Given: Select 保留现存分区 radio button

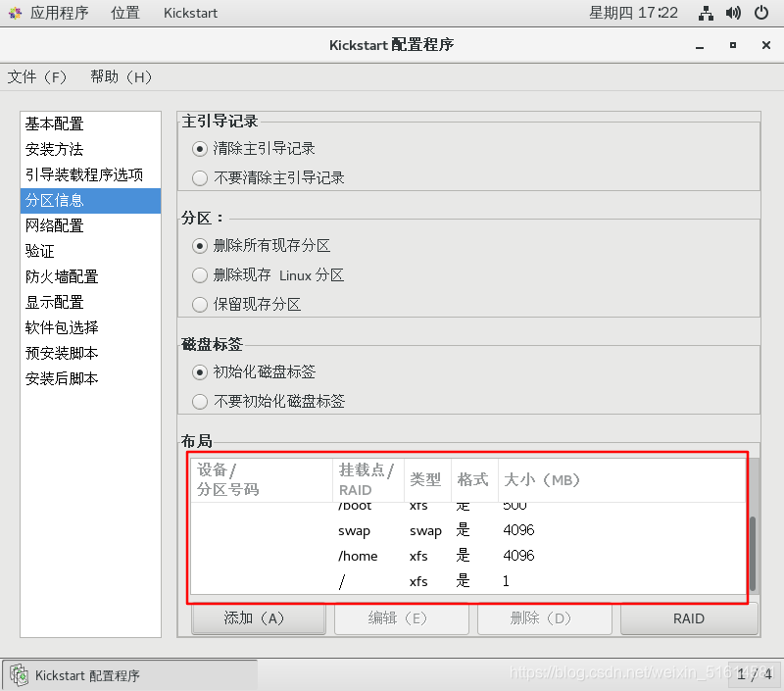Looking at the screenshot, I should coord(200,304).
